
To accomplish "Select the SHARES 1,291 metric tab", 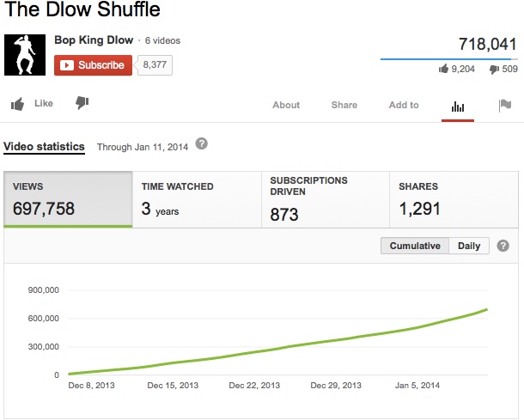I will point(454,199).
